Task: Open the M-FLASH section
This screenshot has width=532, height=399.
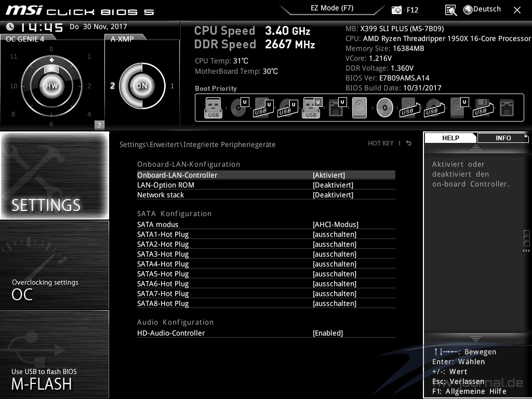Action: [x=55, y=354]
